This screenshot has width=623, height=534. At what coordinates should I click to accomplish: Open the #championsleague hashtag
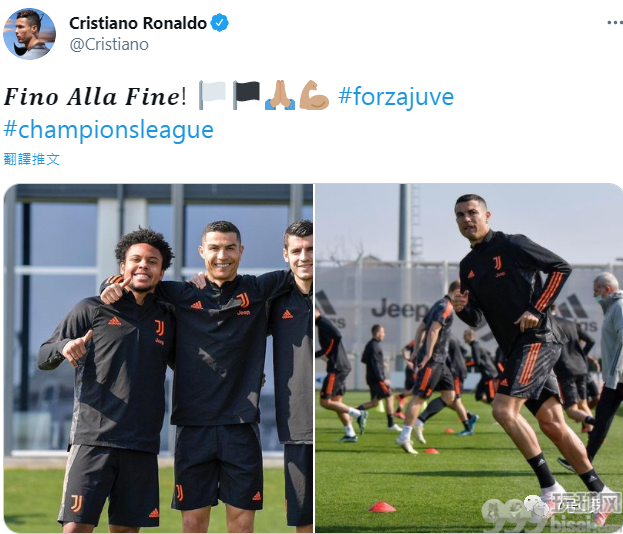(x=108, y=130)
